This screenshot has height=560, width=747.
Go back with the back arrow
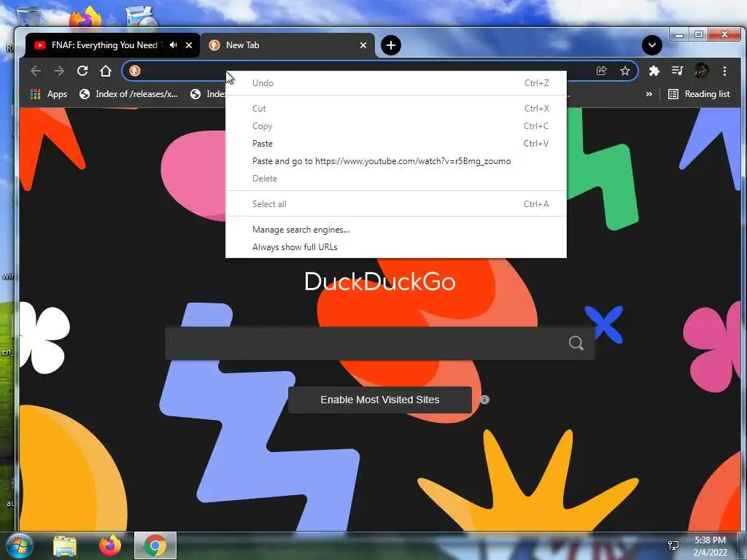(x=36, y=71)
